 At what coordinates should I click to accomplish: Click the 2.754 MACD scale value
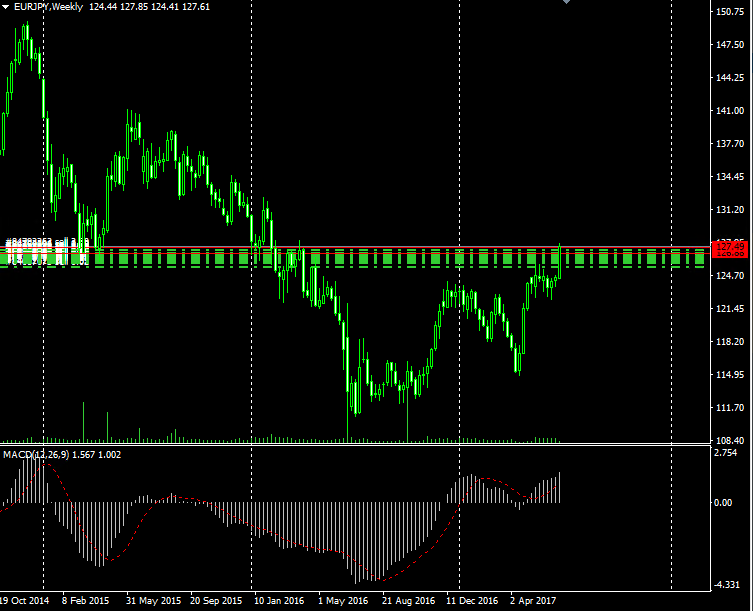pyautogui.click(x=726, y=453)
